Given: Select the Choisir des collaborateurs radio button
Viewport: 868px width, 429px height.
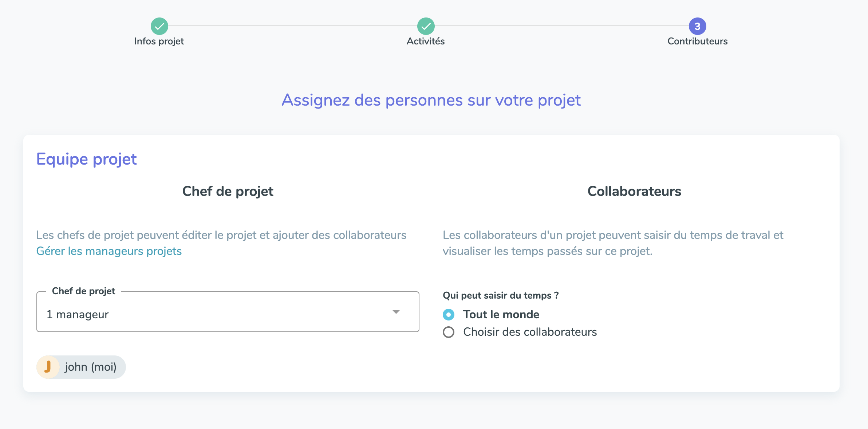Looking at the screenshot, I should click(x=449, y=332).
